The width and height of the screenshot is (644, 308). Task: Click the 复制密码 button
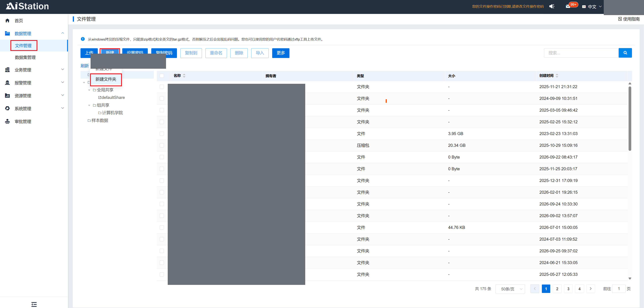(x=164, y=53)
